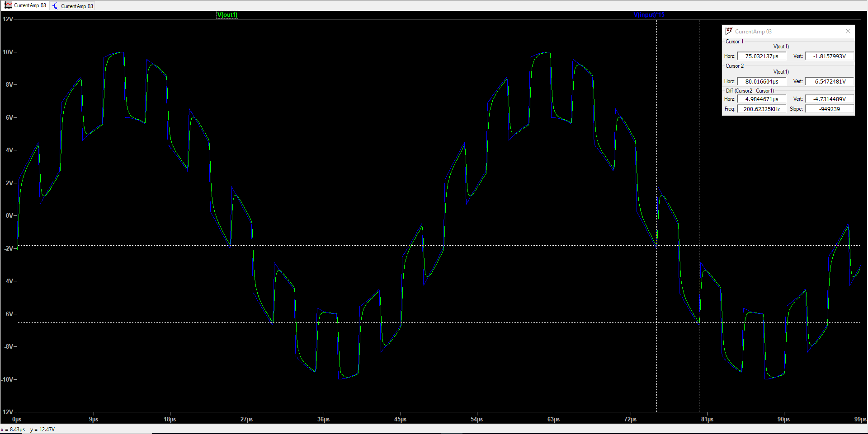The width and height of the screenshot is (868, 434).
Task: Click Cursor 2 Horz field 80.016604µs
Action: [x=762, y=81]
